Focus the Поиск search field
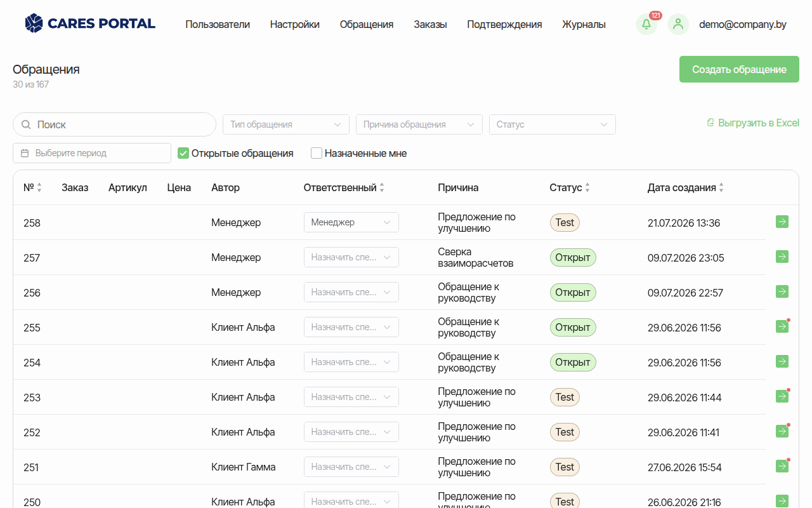 tap(115, 124)
